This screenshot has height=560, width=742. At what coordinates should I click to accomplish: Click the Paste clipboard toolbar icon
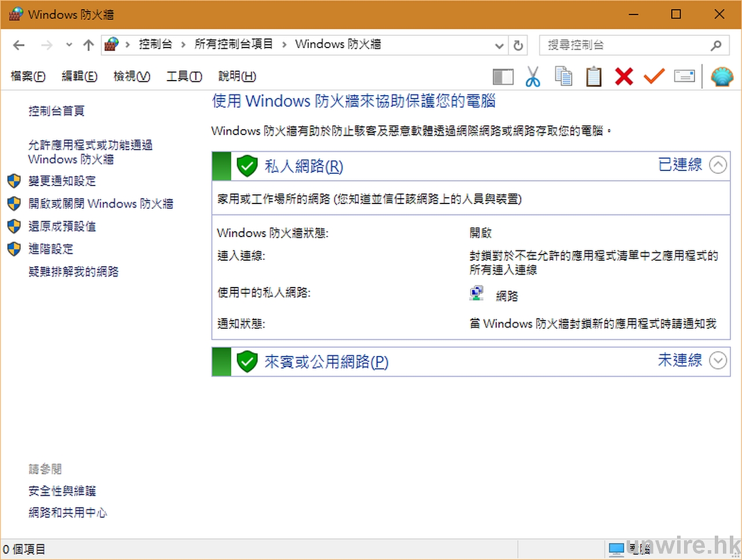pos(594,77)
